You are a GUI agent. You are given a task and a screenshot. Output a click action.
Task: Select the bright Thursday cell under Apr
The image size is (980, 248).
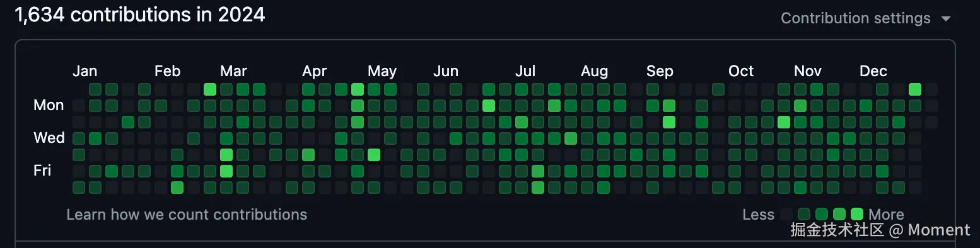pos(308,155)
